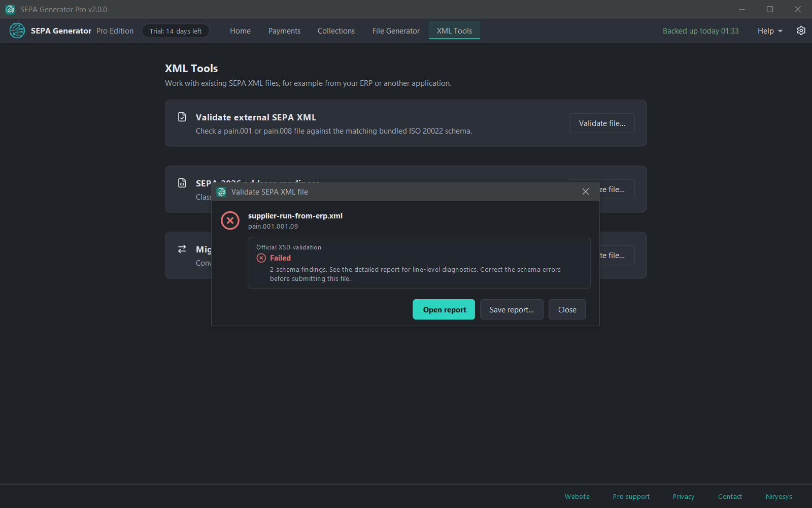Screen dimensions: 812x508
Task: Open the Collections tab
Action: click(336, 31)
